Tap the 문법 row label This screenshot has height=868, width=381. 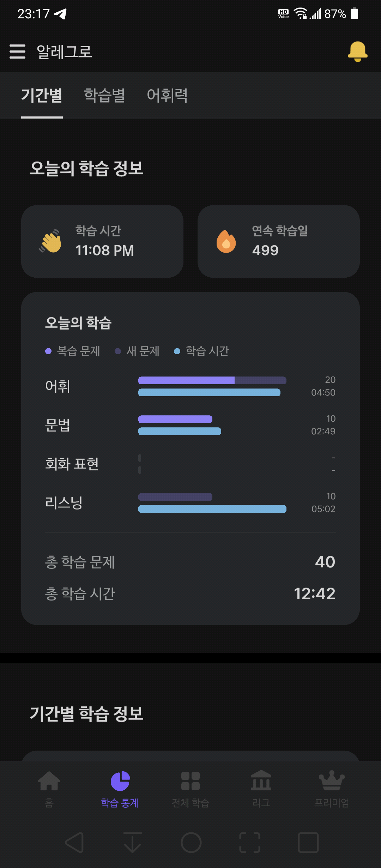click(58, 425)
